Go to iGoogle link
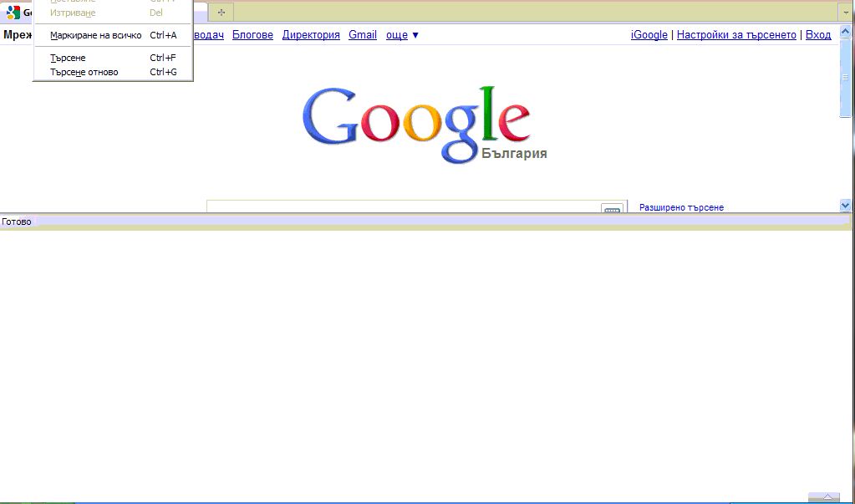Image resolution: width=855 pixels, height=504 pixels. pyautogui.click(x=649, y=35)
